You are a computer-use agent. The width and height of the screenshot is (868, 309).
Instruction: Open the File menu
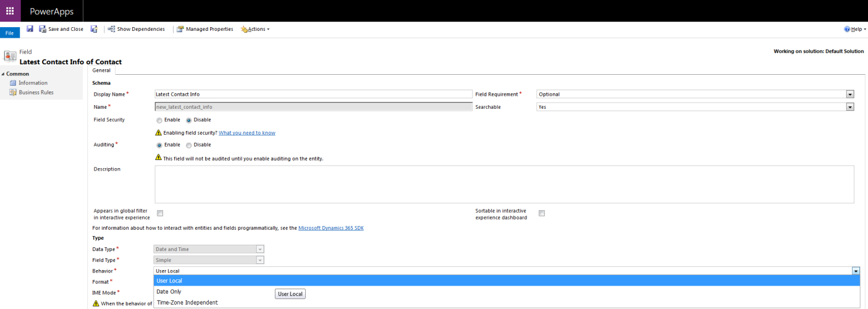click(9, 33)
